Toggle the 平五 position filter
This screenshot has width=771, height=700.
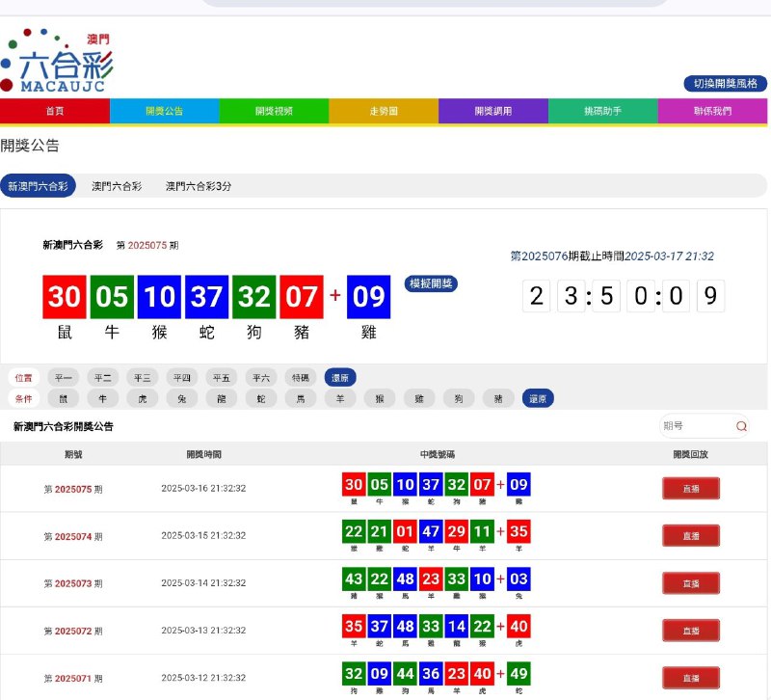(x=222, y=377)
